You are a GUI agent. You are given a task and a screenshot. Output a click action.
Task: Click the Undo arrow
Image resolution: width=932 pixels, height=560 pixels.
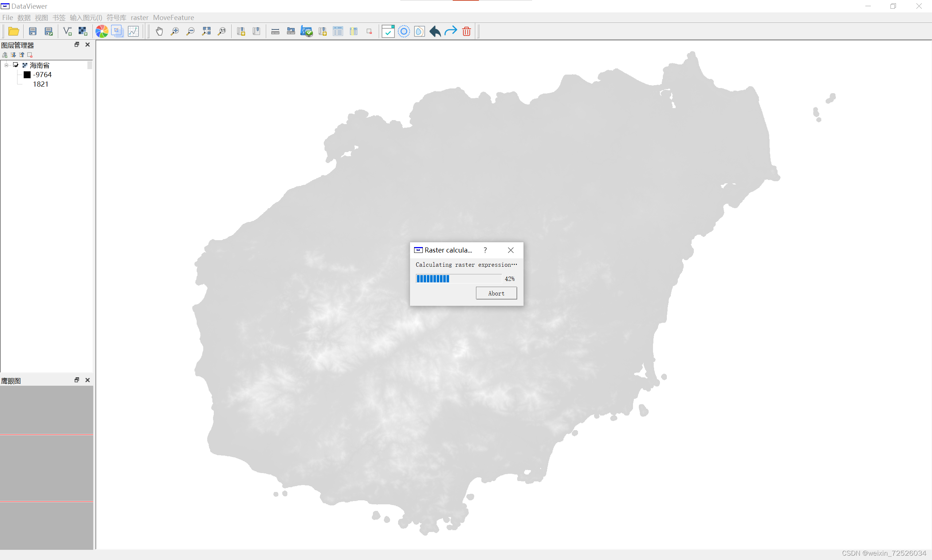pyautogui.click(x=434, y=31)
